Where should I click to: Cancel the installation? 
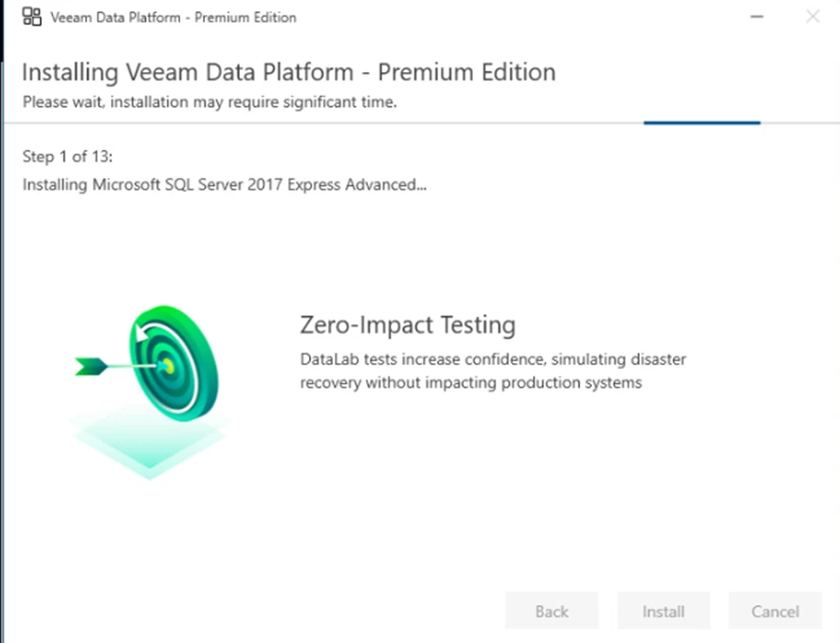[x=775, y=612]
